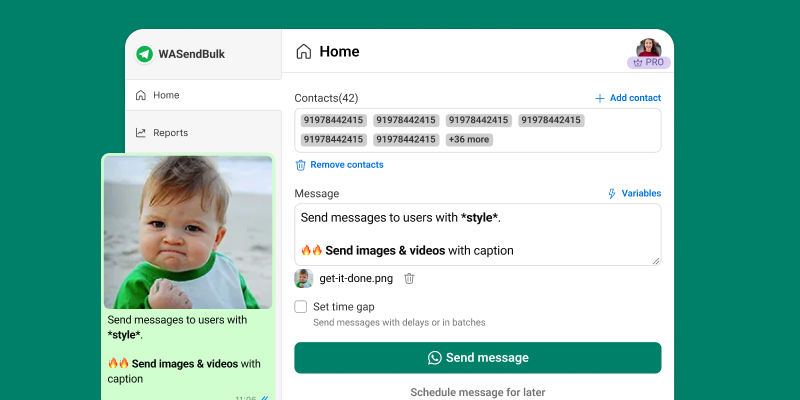Screen dimensions: 800x400
Task: Click the trash icon for Remove contacts
Action: pyautogui.click(x=301, y=165)
